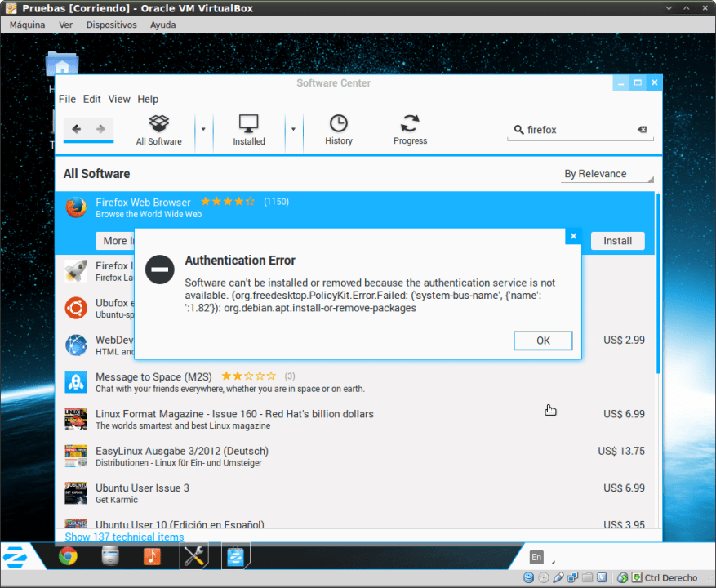The image size is (716, 588).
Task: Launch Chrome from the taskbar
Action: click(68, 556)
